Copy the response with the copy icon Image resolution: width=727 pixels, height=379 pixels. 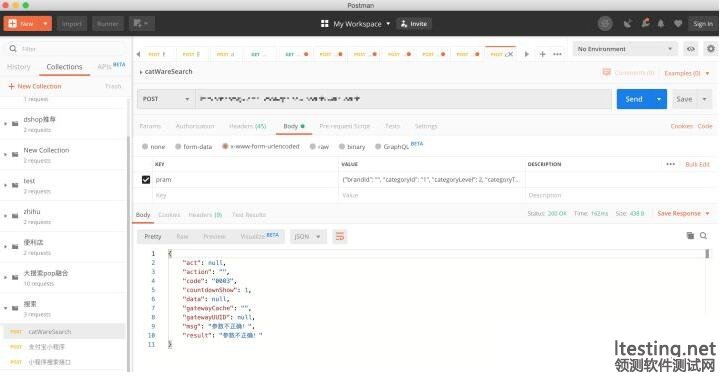pos(690,236)
